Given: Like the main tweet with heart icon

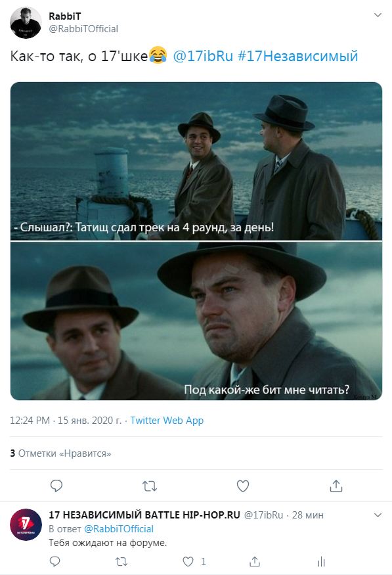Looking at the screenshot, I should (242, 486).
